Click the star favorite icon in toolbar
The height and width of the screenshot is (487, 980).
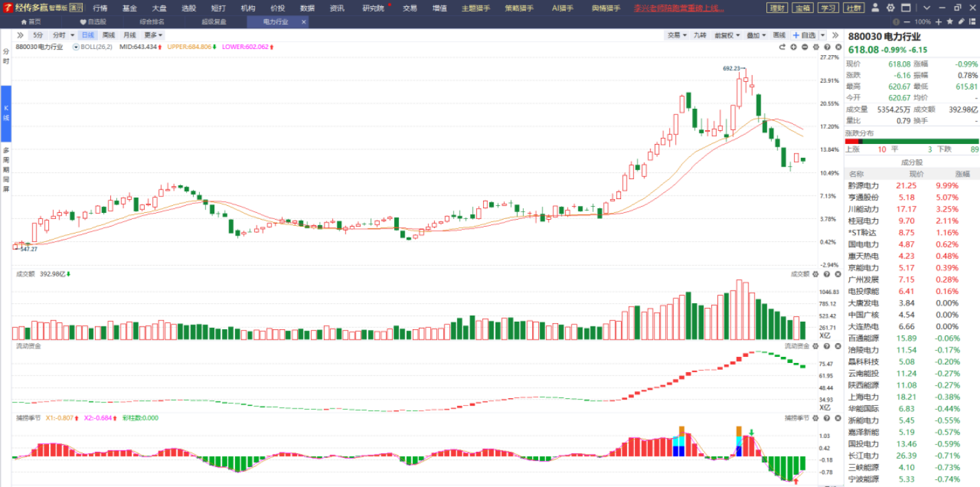951,22
